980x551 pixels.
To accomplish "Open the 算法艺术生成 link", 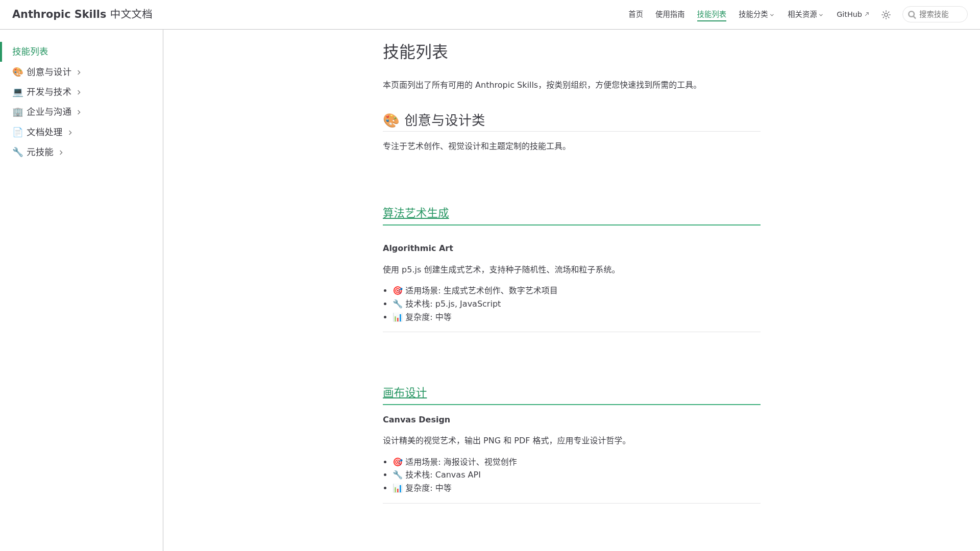I will point(415,213).
